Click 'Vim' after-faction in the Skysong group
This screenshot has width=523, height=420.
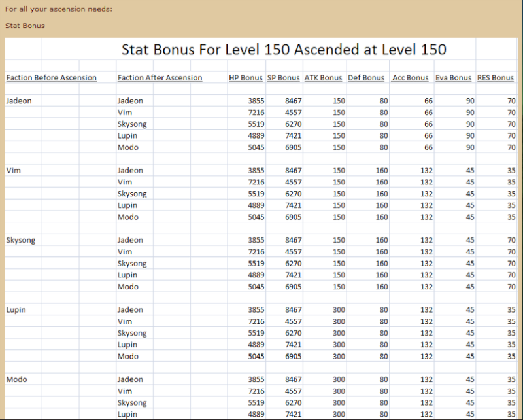pyautogui.click(x=125, y=252)
